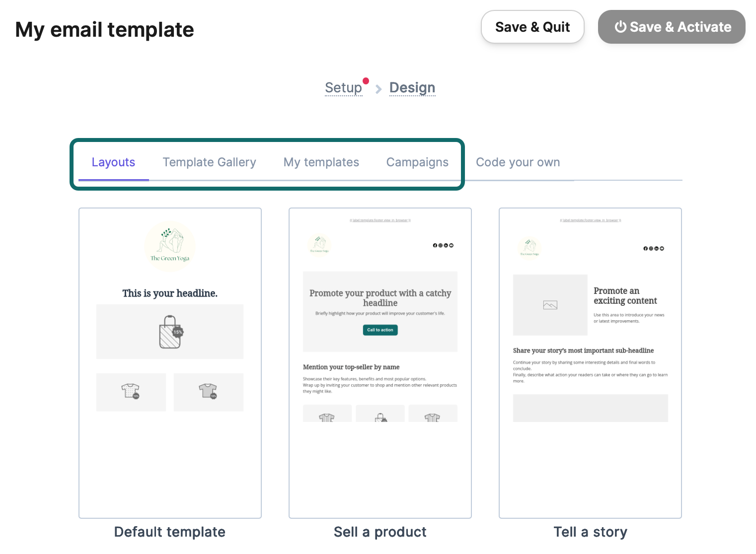Select the Code your own tab

pos(518,162)
